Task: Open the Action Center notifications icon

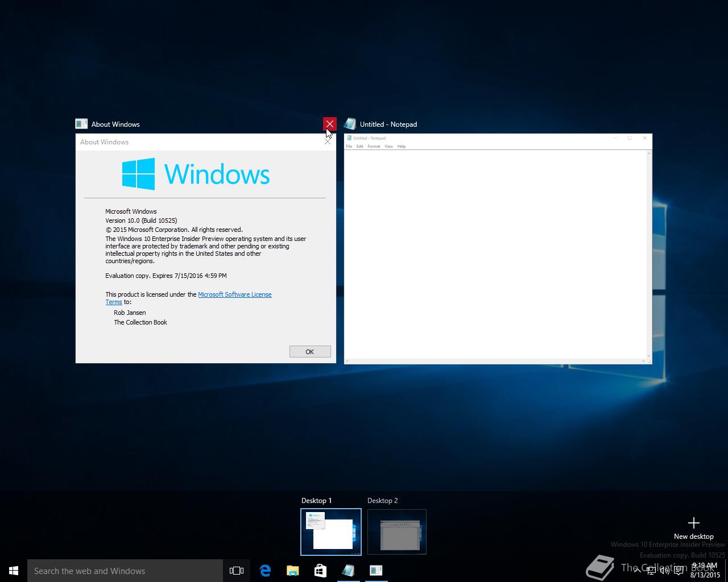Action: pyautogui.click(x=679, y=571)
